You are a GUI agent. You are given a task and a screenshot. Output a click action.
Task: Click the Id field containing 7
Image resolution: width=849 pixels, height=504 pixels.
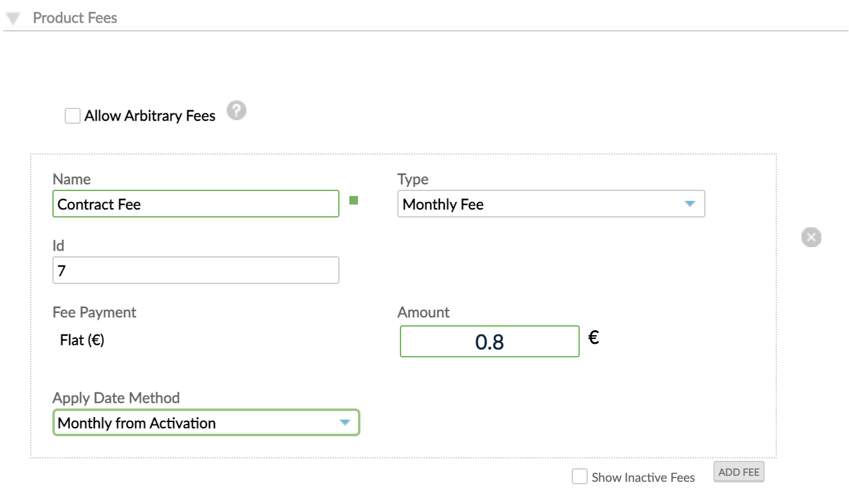[195, 270]
